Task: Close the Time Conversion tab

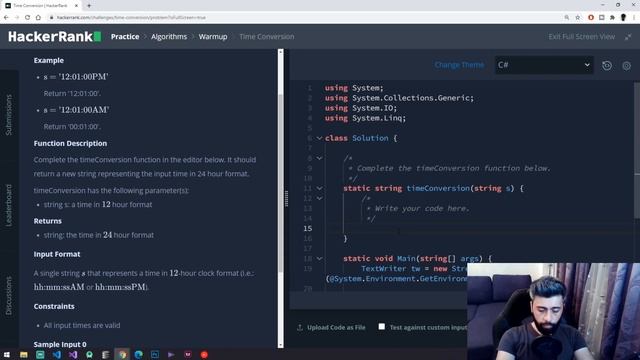Action: 76,6
